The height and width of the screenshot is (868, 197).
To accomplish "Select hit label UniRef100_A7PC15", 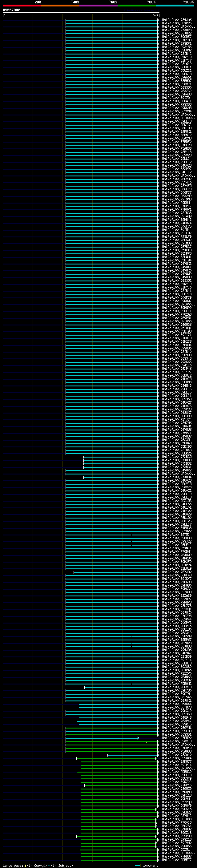I will click(177, 785).
